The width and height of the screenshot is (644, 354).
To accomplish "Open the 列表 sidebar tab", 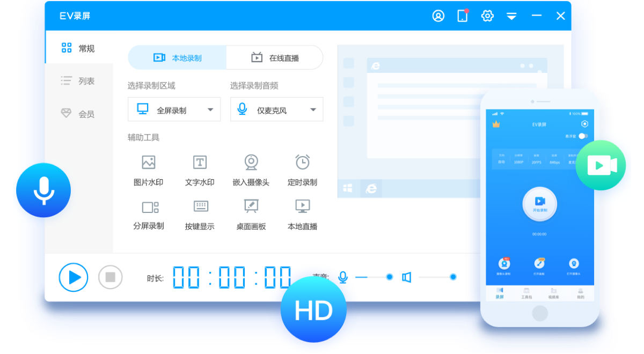I will [79, 81].
